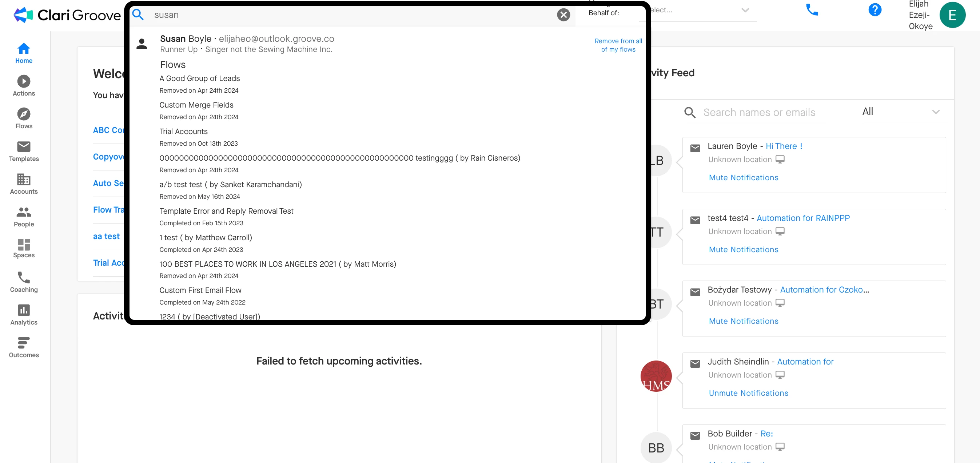
Task: Unmute notifications for Judith Sheindlin
Action: 748,393
